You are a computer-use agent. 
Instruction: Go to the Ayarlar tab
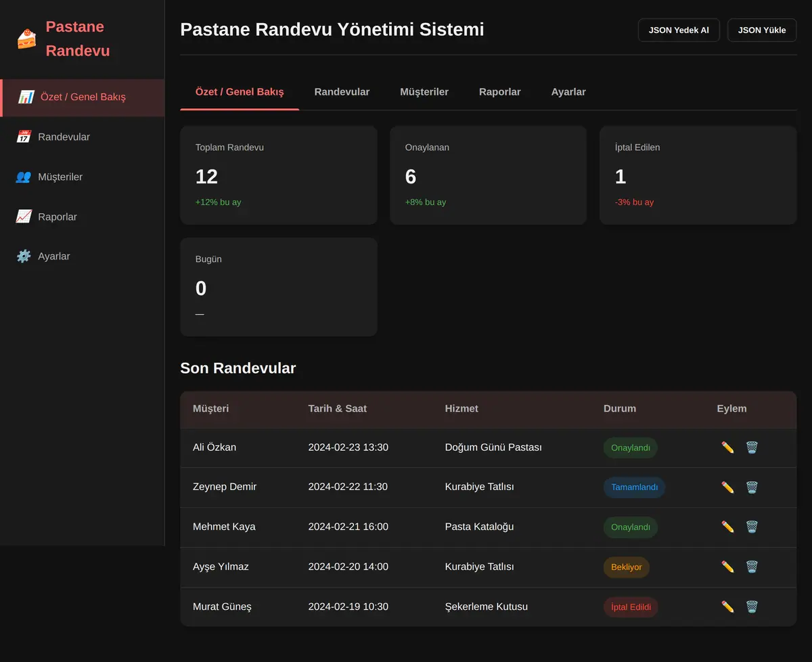(568, 92)
